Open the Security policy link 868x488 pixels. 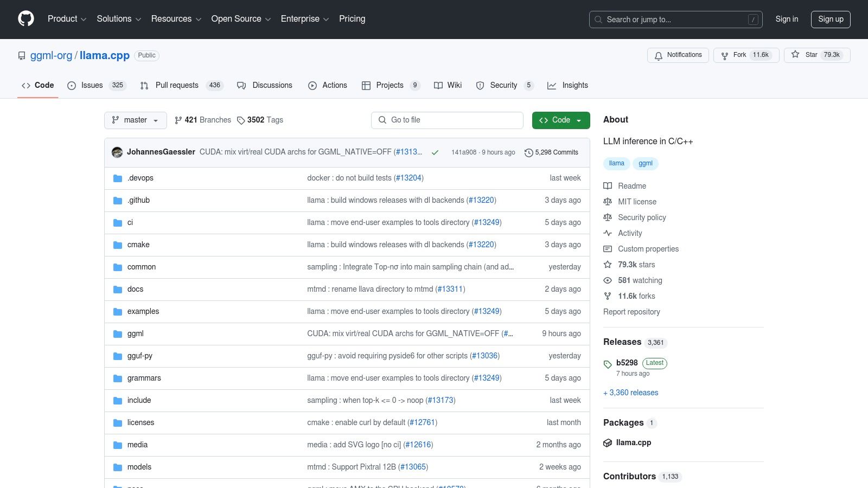(x=642, y=217)
